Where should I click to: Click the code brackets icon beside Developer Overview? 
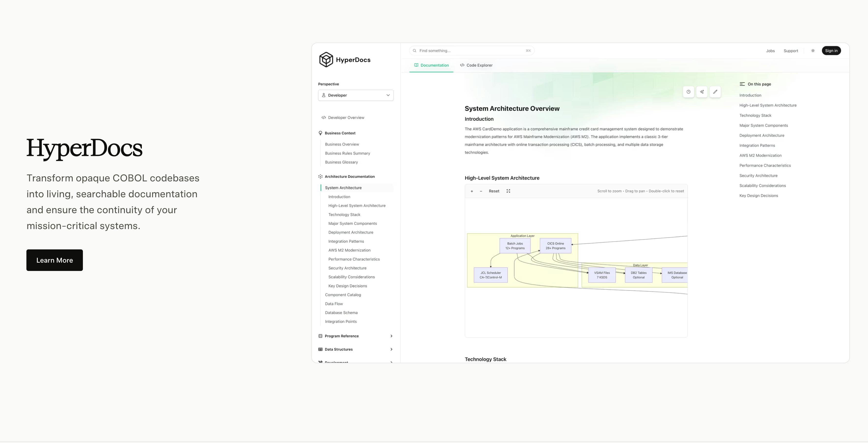tap(323, 118)
